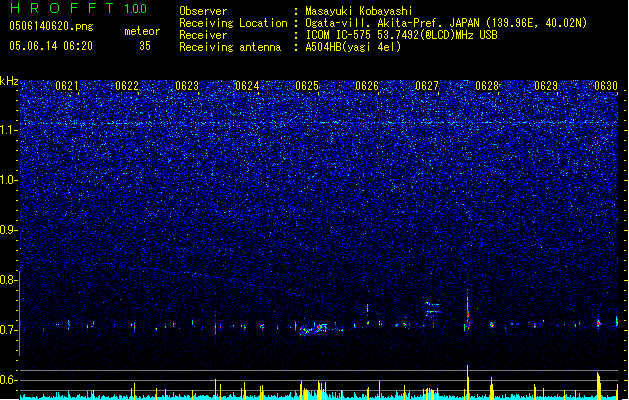Click the Receiving Location label
The image size is (629, 400).
(233, 23)
